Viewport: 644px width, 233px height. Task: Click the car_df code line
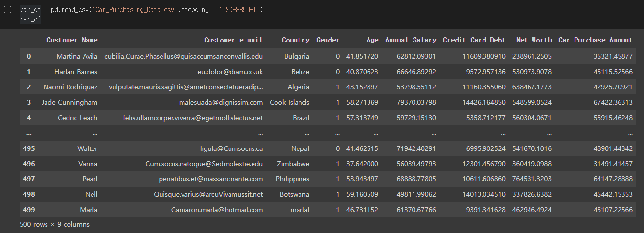tap(30, 19)
